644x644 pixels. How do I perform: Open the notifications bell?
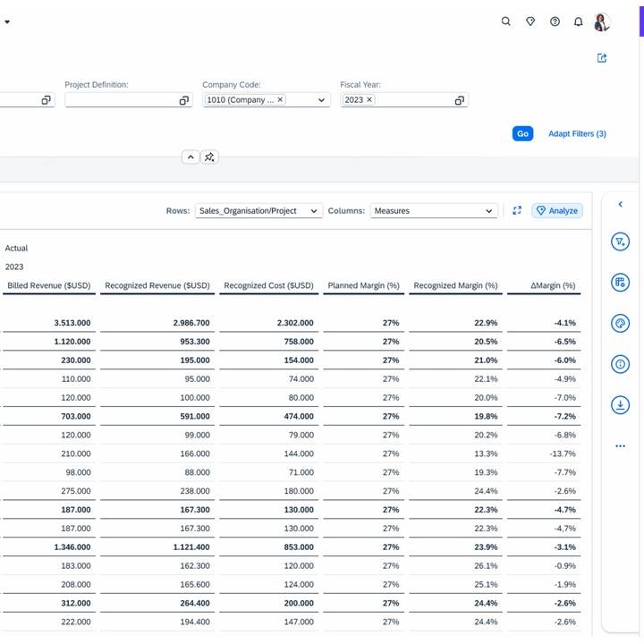click(x=579, y=21)
